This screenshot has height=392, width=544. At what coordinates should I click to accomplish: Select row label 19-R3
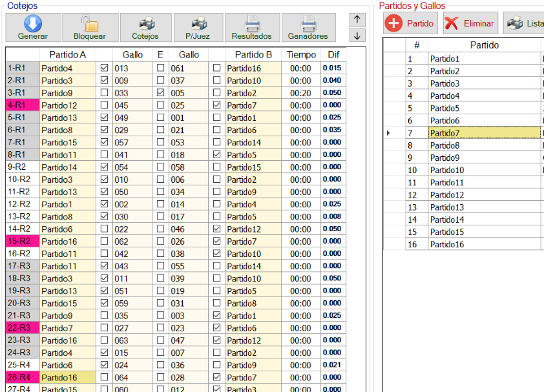tap(23, 291)
